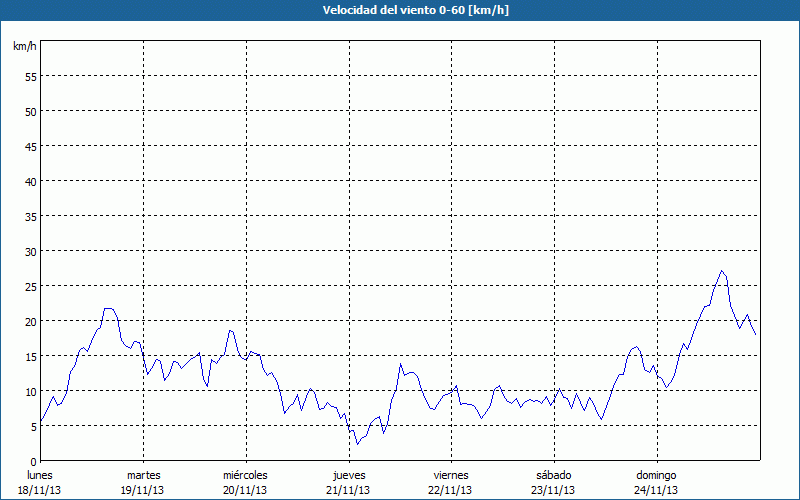Image resolution: width=800 pixels, height=500 pixels.
Task: Click the lowest wind point on jueves
Action: 356,444
